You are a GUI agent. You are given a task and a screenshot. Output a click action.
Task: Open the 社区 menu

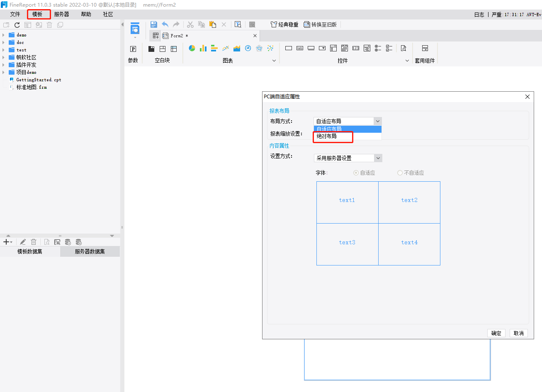(x=108, y=14)
